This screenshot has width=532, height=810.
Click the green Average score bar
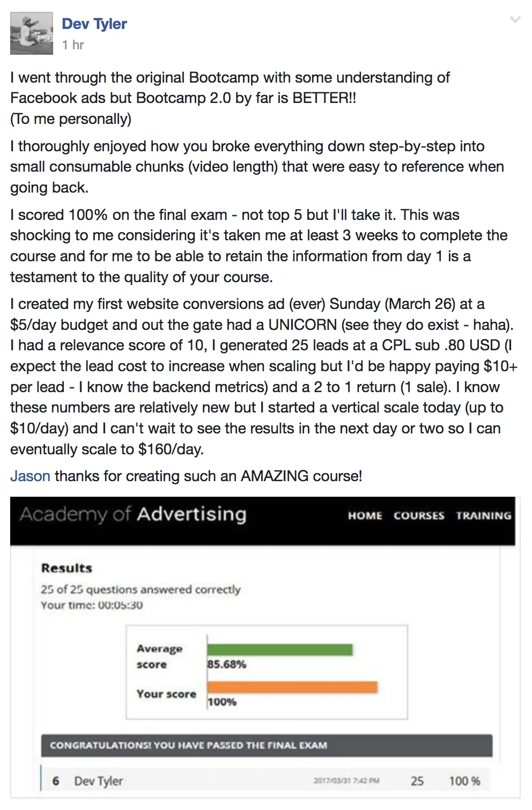tap(280, 650)
